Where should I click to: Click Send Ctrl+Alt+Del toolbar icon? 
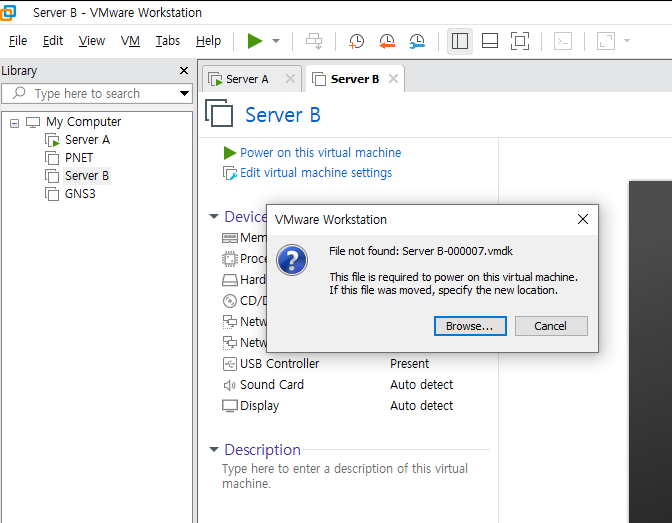[x=314, y=41]
